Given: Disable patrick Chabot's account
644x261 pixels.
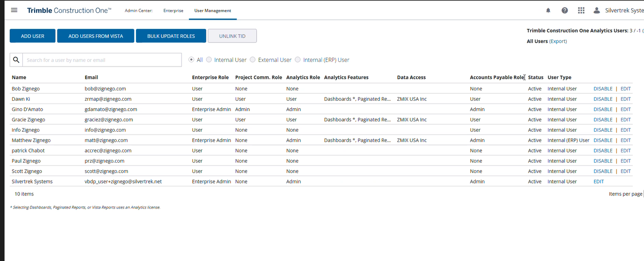Looking at the screenshot, I should [x=603, y=151].
